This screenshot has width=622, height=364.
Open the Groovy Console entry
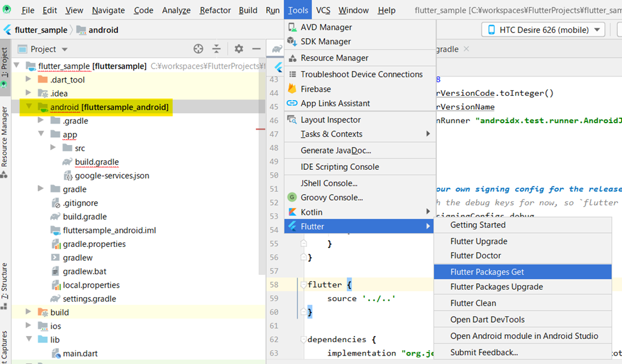[332, 198]
